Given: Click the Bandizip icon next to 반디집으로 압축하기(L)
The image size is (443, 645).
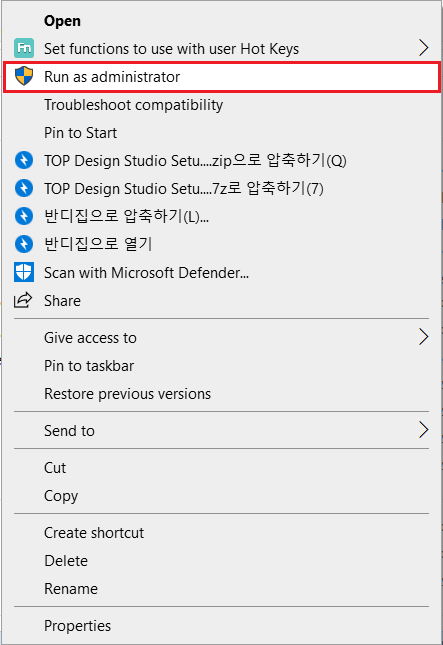Looking at the screenshot, I should click(x=24, y=216).
